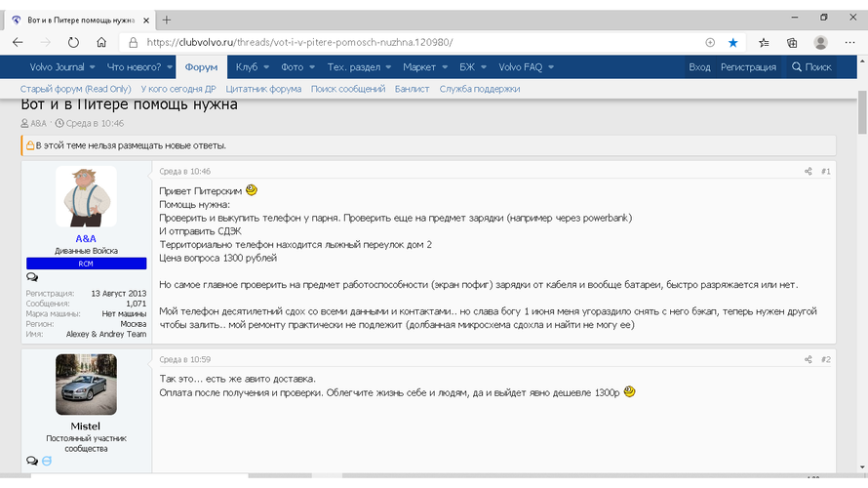The image size is (868, 488).
Task: Open Поиск сообщений in the sub-navigation
Action: (x=348, y=89)
